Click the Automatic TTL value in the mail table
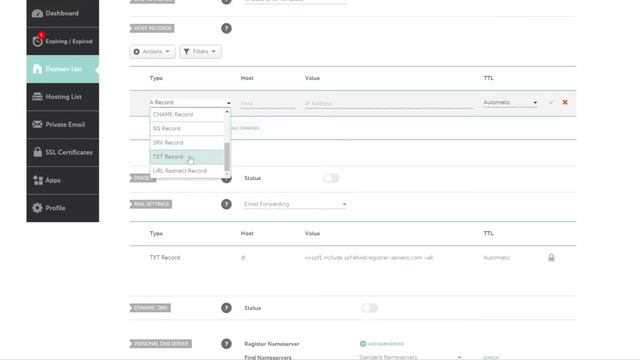 [x=497, y=258]
